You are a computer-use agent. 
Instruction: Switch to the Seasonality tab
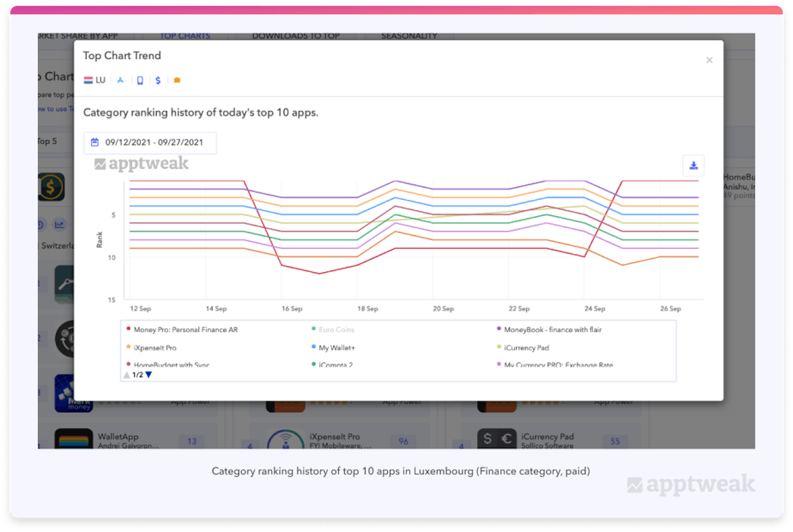pos(409,36)
